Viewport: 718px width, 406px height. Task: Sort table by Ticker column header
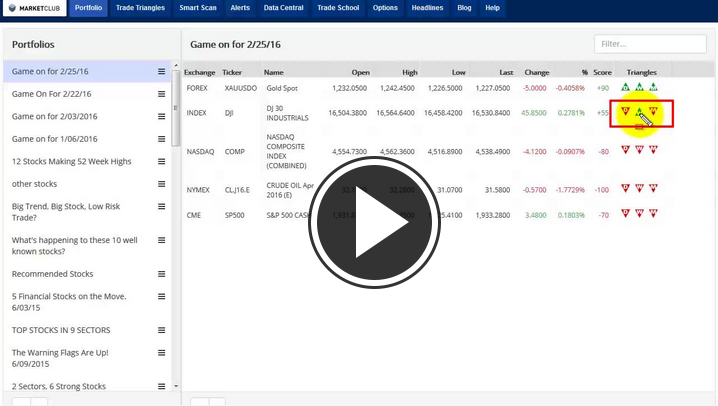tap(232, 72)
